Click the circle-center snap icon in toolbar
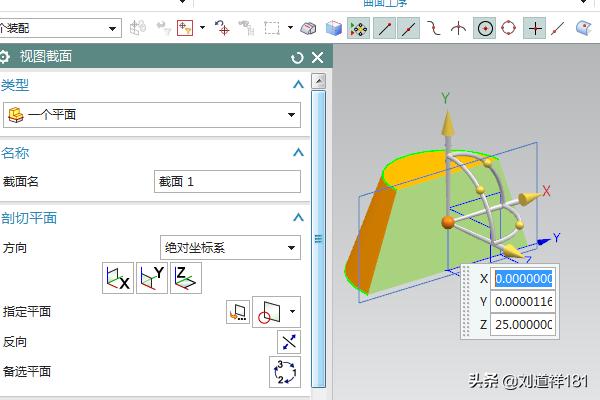 point(484,29)
